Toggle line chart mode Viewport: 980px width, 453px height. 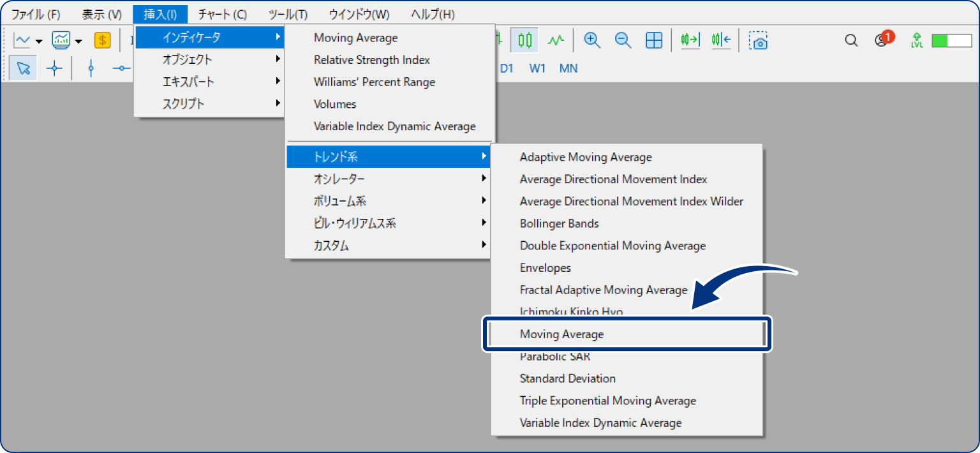click(x=556, y=41)
